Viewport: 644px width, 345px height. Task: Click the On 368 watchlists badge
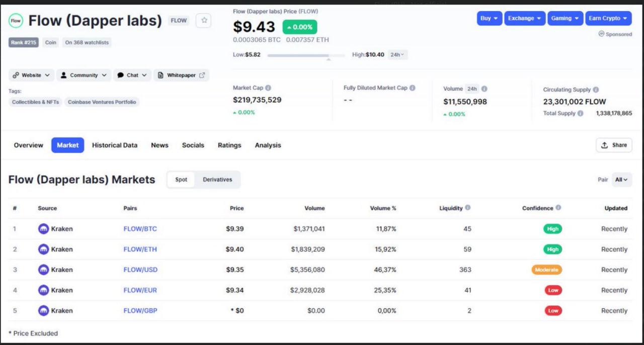pos(87,43)
